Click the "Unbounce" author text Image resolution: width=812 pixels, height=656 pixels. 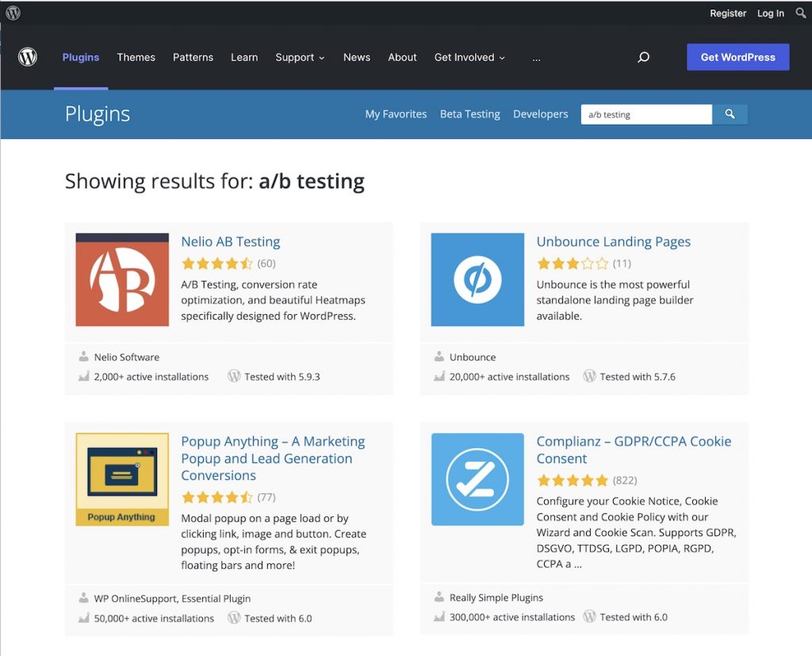(x=473, y=357)
